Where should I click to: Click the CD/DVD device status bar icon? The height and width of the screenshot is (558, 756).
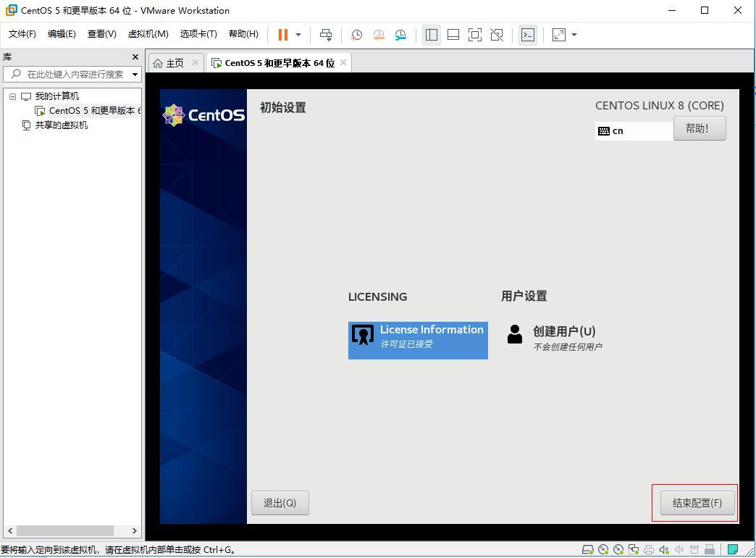click(x=604, y=549)
